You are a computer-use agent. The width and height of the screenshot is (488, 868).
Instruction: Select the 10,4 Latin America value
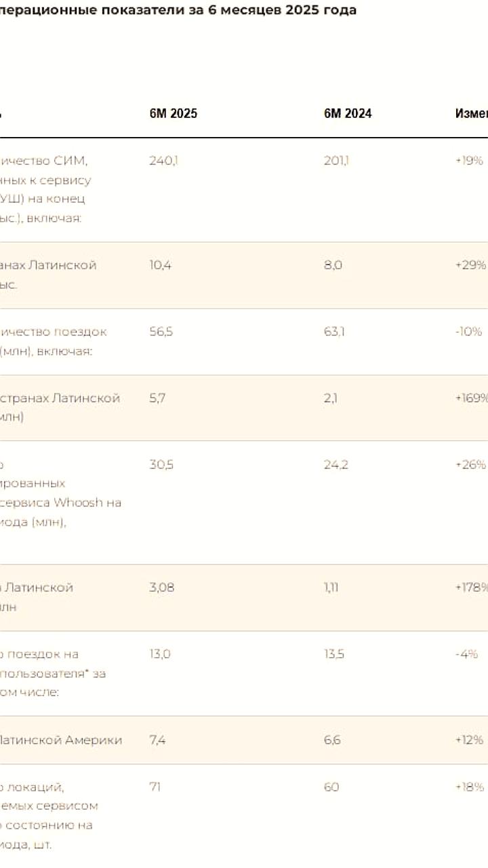(x=161, y=265)
